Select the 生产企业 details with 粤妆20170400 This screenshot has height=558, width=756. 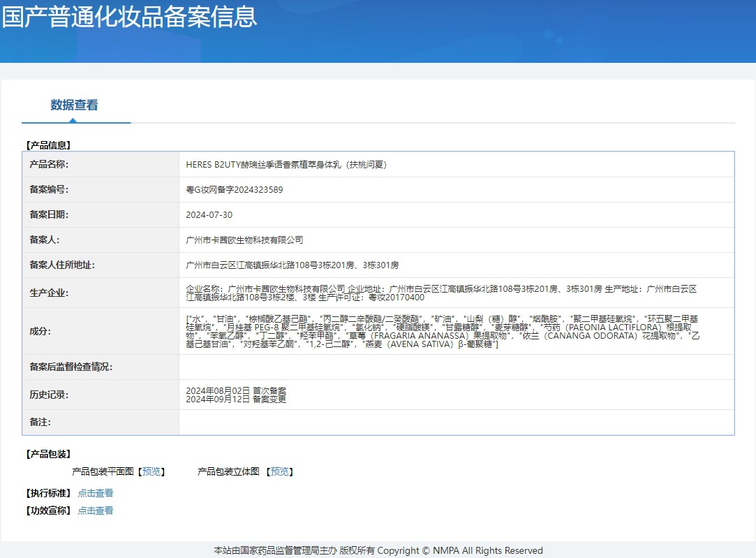pos(441,293)
